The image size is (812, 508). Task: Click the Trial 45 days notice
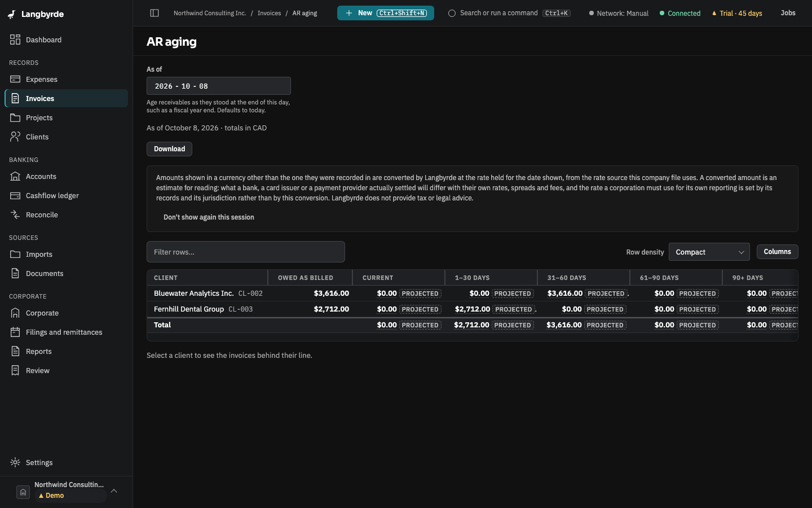click(x=737, y=13)
